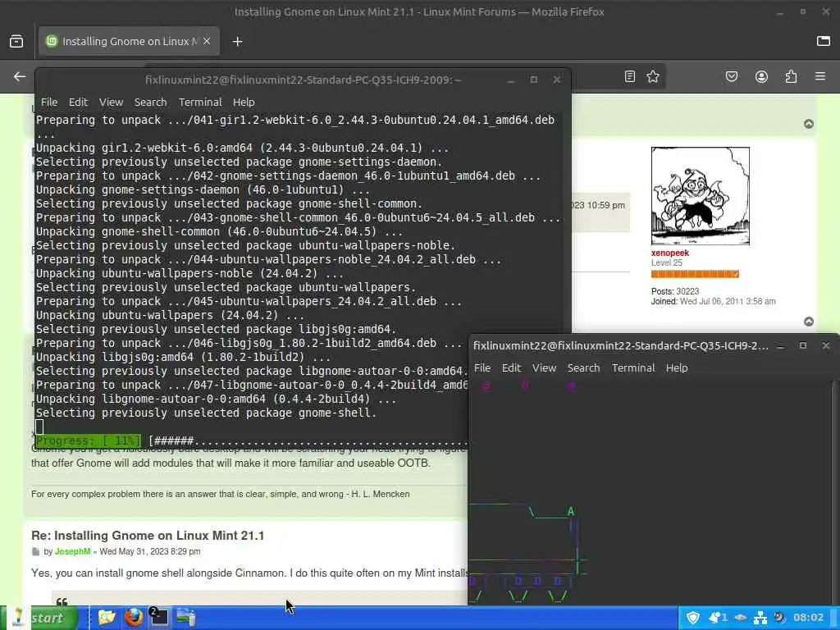Open the Pocket save icon

click(731, 76)
